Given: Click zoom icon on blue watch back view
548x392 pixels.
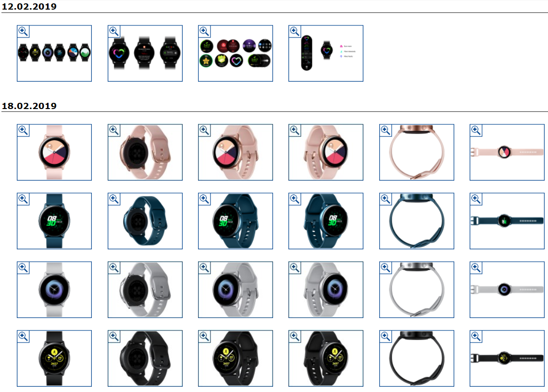Looking at the screenshot, I should (x=114, y=199).
